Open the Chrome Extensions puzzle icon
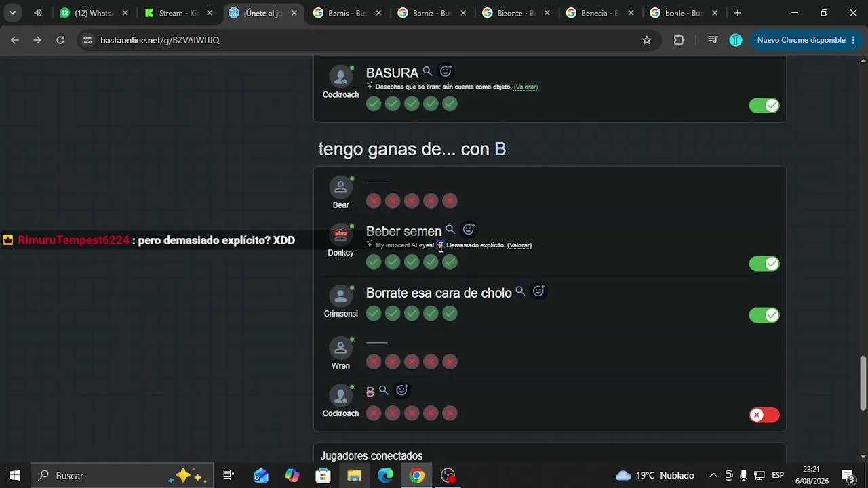This screenshot has height=488, width=868. pyautogui.click(x=679, y=40)
